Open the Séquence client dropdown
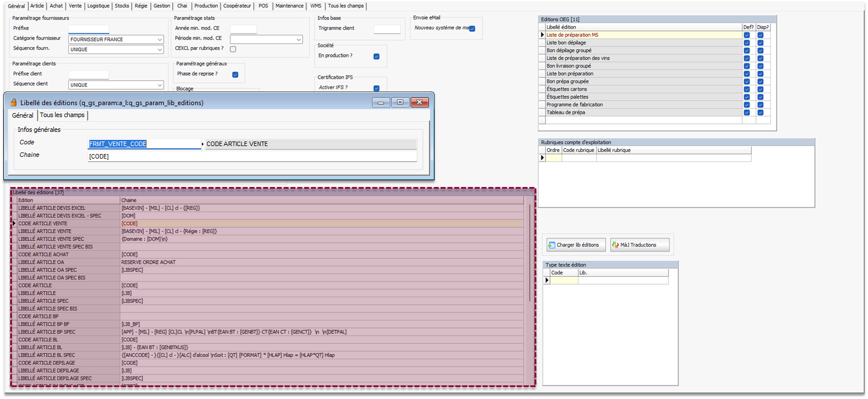The image size is (868, 399). coord(159,85)
